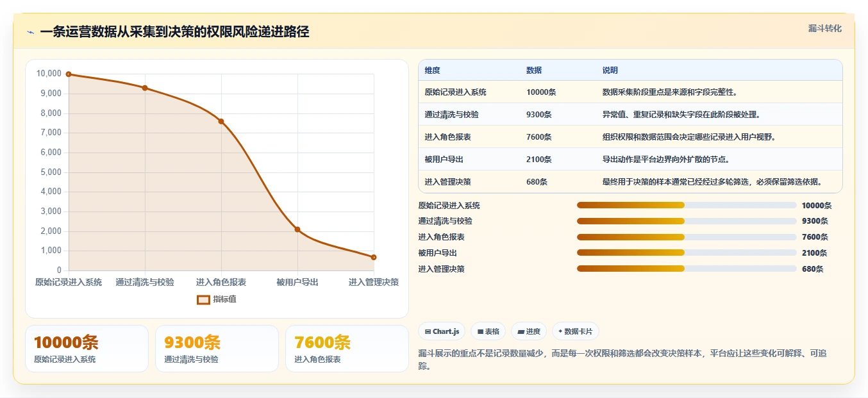Click x-axis label 进入管理决策
The image size is (868, 398).
pos(374,282)
